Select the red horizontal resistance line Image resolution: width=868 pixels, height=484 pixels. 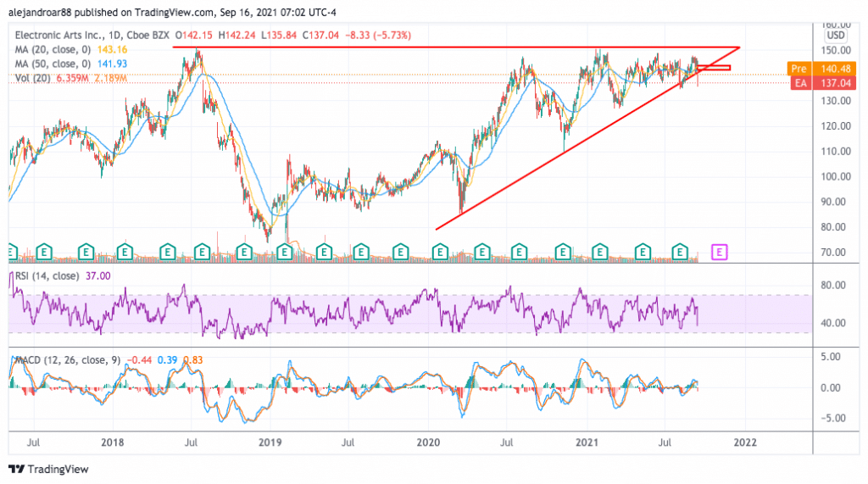click(x=455, y=47)
